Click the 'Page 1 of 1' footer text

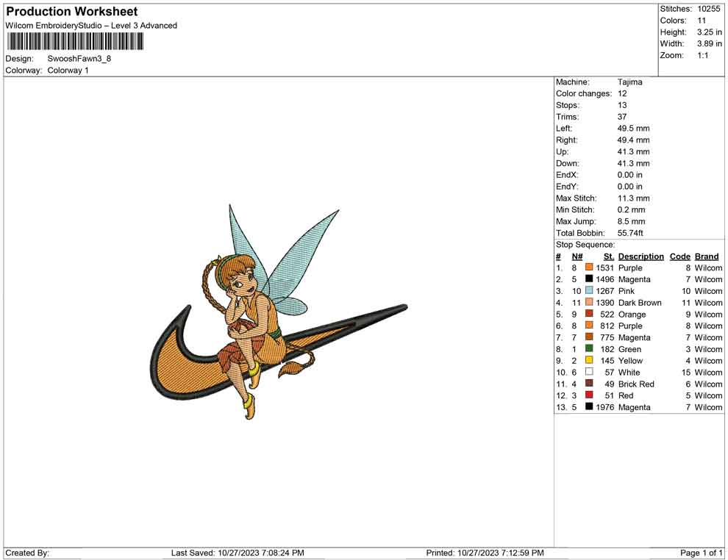click(x=701, y=553)
